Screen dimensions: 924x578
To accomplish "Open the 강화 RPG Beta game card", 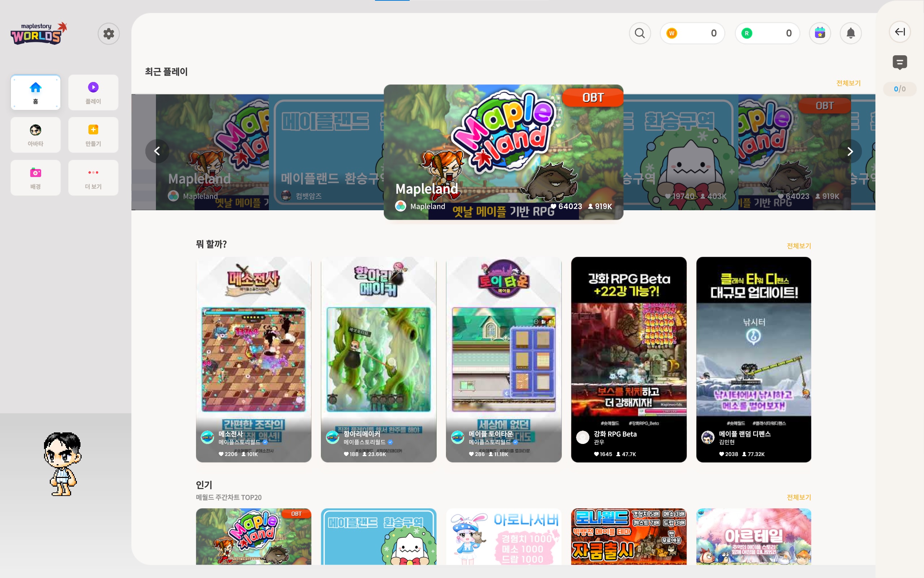I will point(628,359).
